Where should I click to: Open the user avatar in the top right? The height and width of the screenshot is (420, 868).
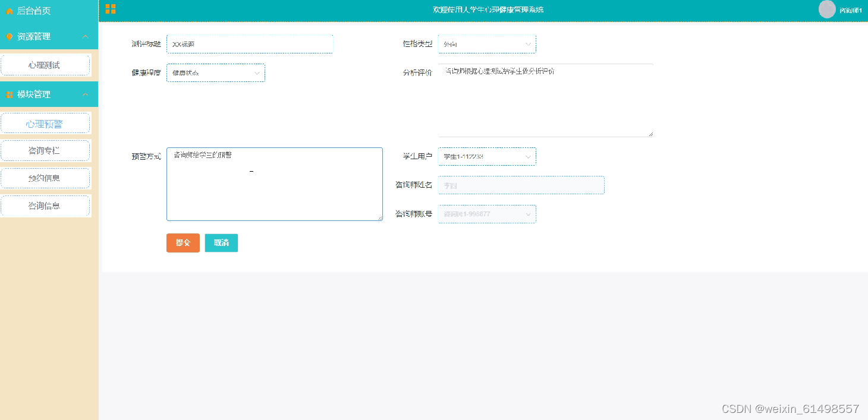point(827,10)
